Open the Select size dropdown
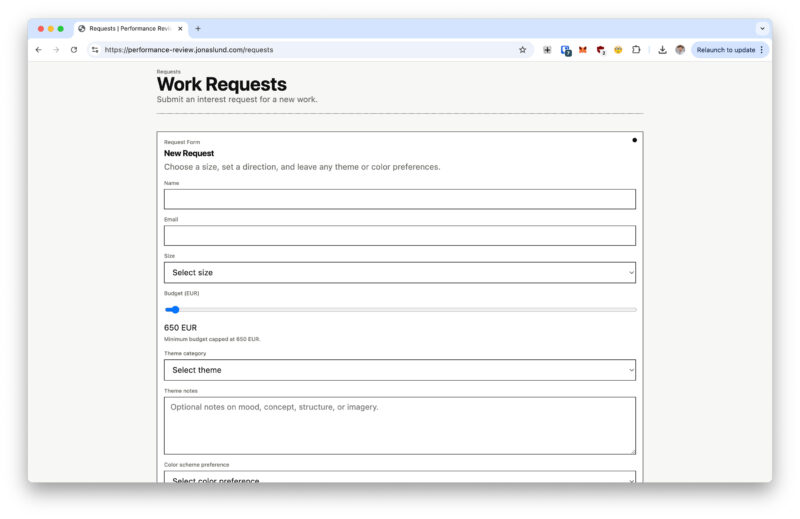This screenshot has height=519, width=800. 399,273
